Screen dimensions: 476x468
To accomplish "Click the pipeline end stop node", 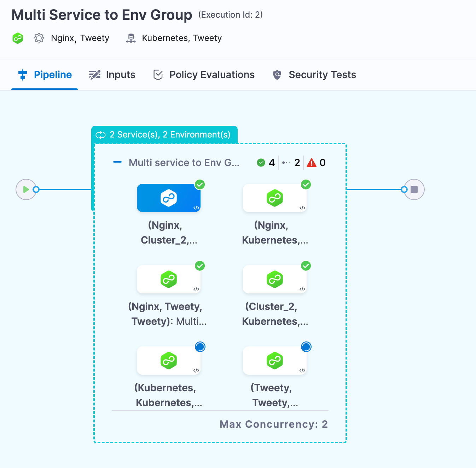I will 414,189.
